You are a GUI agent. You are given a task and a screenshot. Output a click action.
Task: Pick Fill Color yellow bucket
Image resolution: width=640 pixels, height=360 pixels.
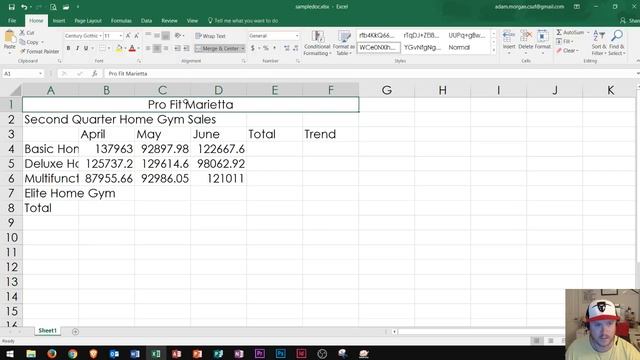(118, 48)
